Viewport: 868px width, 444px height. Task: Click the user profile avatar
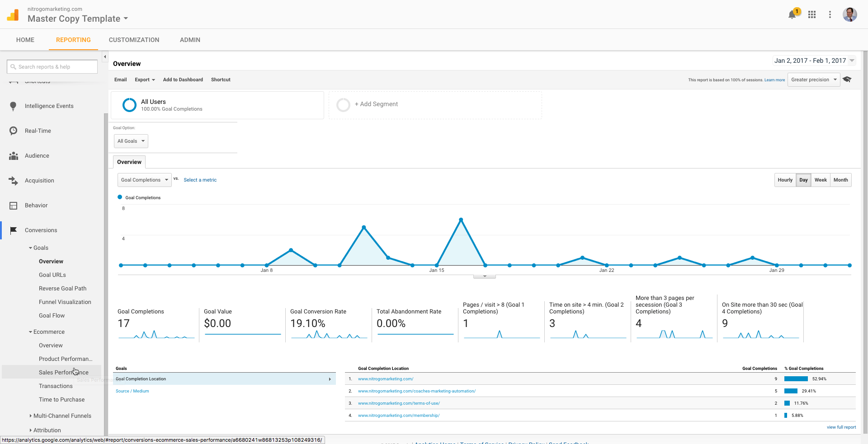849,14
